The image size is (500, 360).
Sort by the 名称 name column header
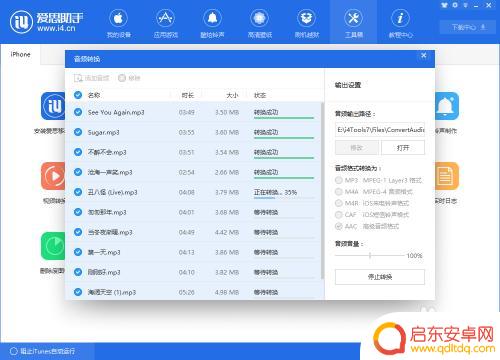point(94,95)
